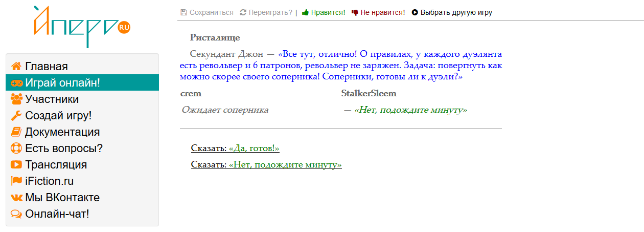644x232 pixels.
Task: Click the Секундант Джон speaker name
Action: coord(226,54)
